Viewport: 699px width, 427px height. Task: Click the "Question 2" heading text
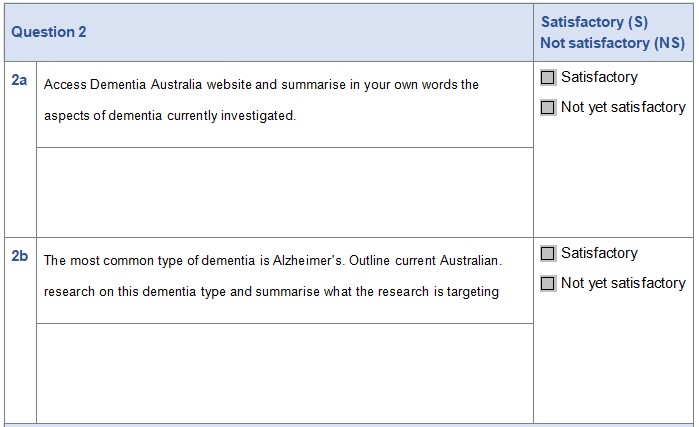pyautogui.click(x=49, y=32)
